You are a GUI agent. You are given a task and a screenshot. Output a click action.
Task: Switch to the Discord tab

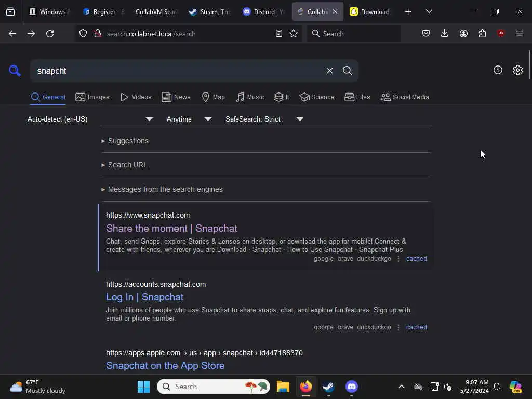[264, 12]
